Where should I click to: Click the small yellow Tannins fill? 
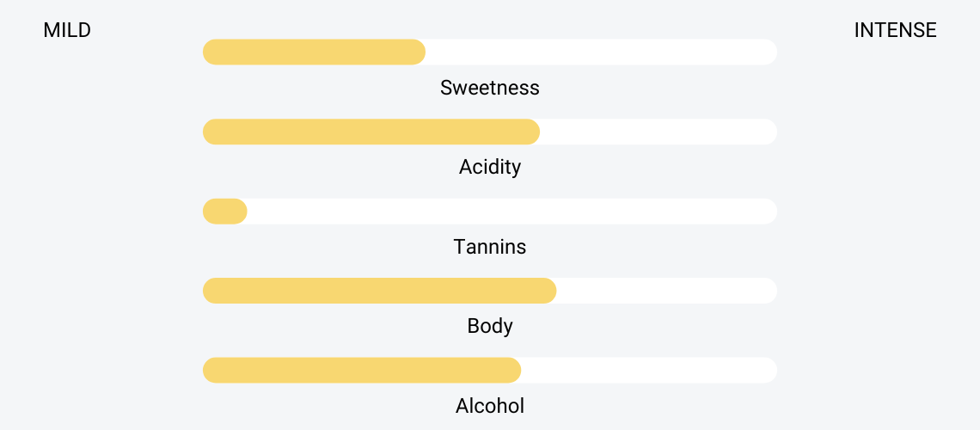click(x=225, y=212)
